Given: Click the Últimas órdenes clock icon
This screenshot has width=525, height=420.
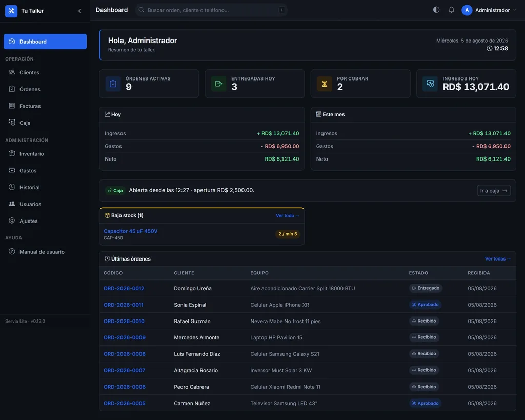Looking at the screenshot, I should tap(107, 258).
